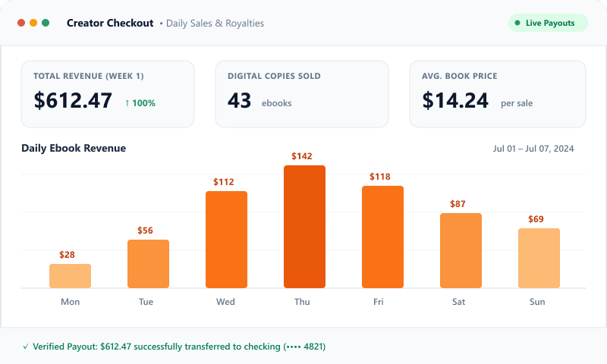Click the Daily Sales & Royalties subtitle
The width and height of the screenshot is (607, 364).
(215, 24)
